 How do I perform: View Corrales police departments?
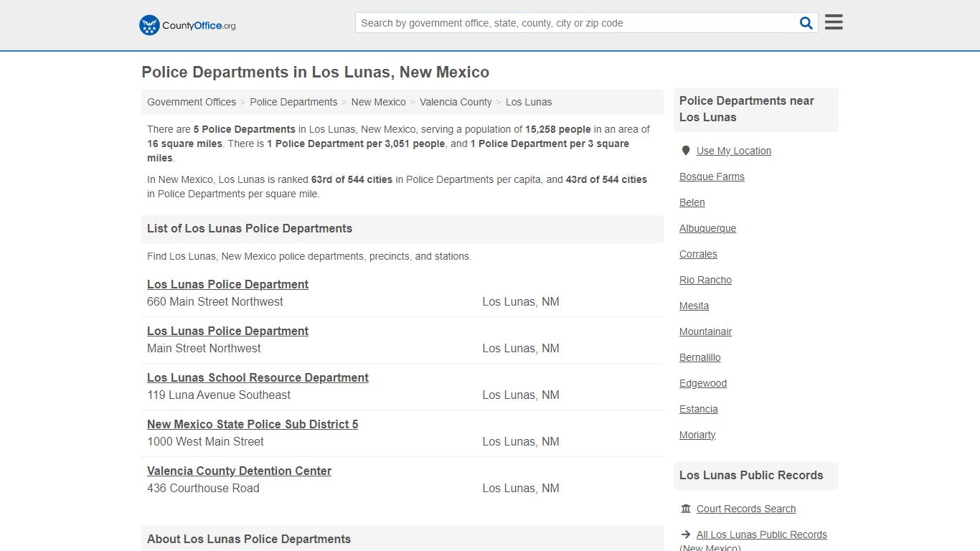698,254
